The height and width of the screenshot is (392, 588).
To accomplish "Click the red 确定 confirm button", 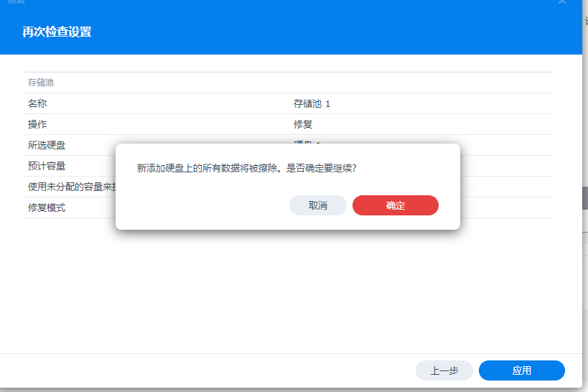I will 396,205.
